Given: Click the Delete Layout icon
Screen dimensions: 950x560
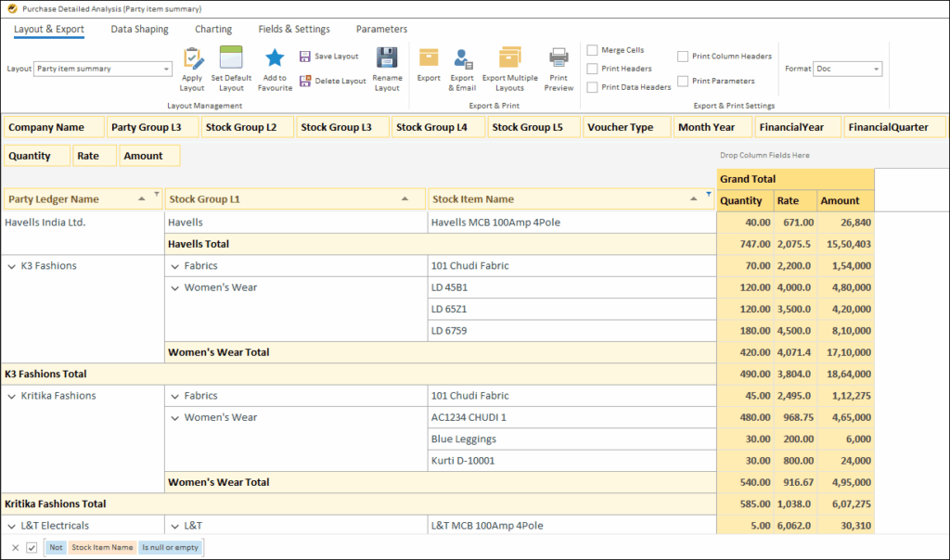Looking at the screenshot, I should pos(306,81).
